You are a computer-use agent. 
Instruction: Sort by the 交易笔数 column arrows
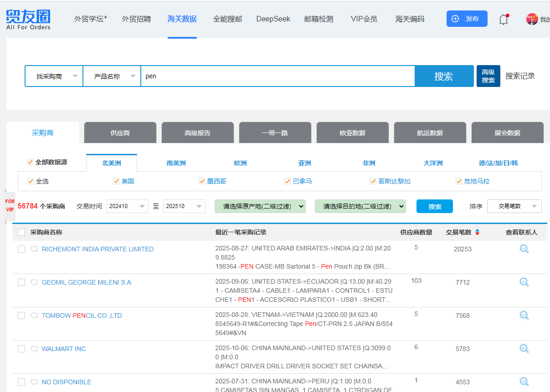tap(477, 232)
